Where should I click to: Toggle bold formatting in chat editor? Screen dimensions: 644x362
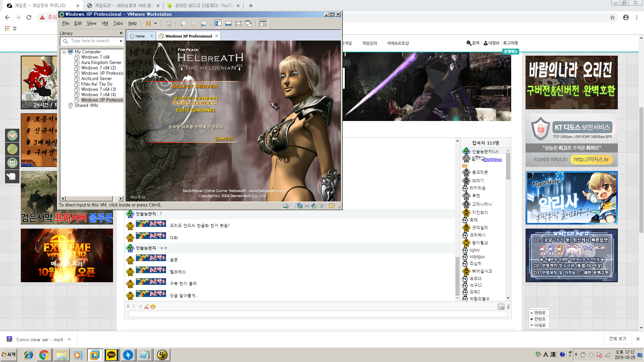pos(128,306)
